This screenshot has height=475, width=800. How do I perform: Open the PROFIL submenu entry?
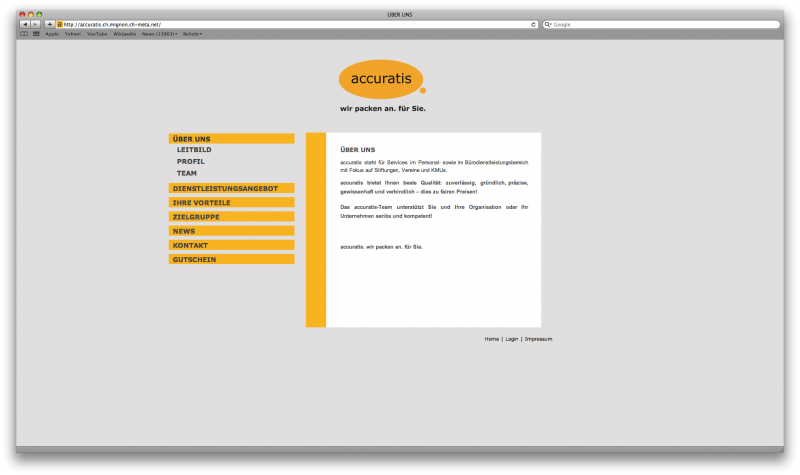click(x=191, y=161)
